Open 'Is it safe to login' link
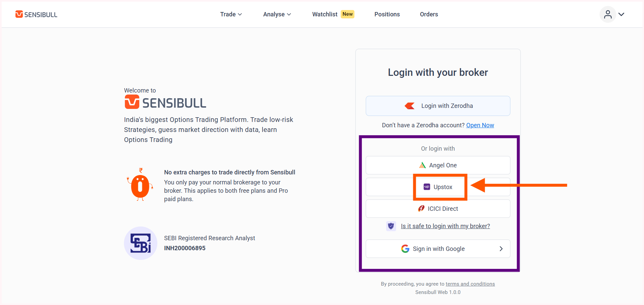This screenshot has width=644, height=305. coord(445,226)
